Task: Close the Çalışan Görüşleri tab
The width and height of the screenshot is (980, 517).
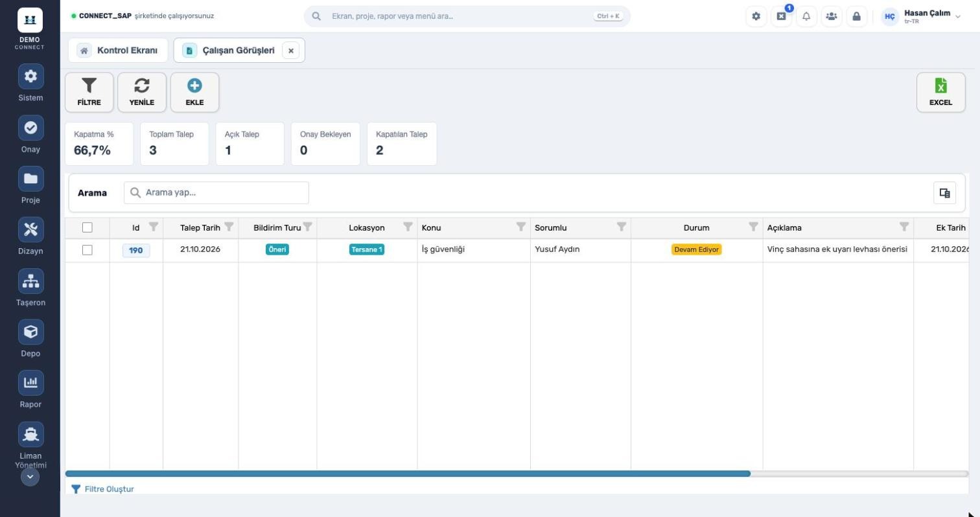Action: 291,51
